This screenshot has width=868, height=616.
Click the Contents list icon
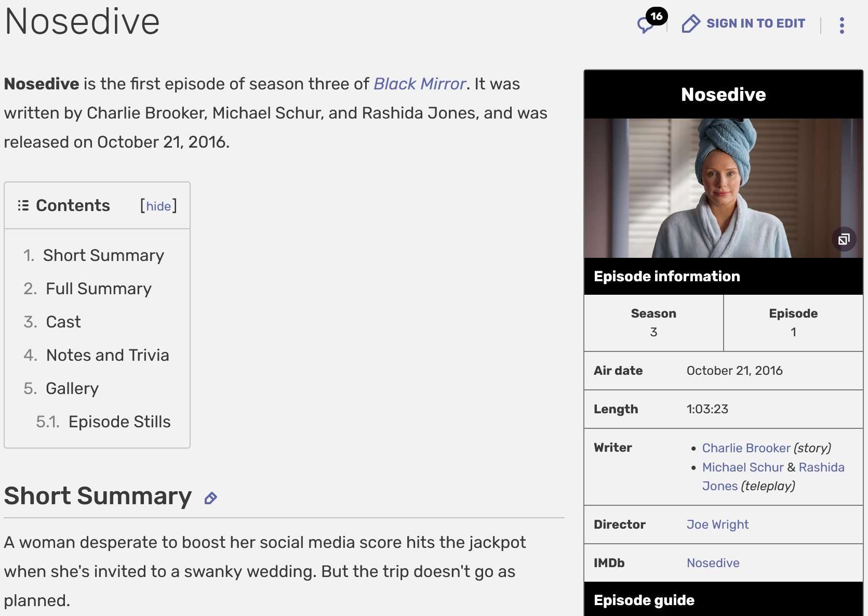click(23, 205)
